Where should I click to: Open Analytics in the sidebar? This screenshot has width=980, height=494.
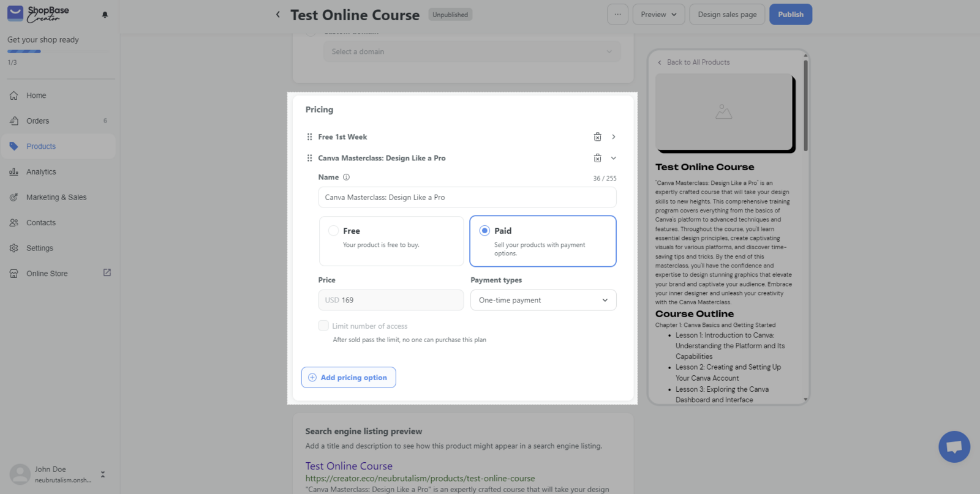tap(59, 172)
